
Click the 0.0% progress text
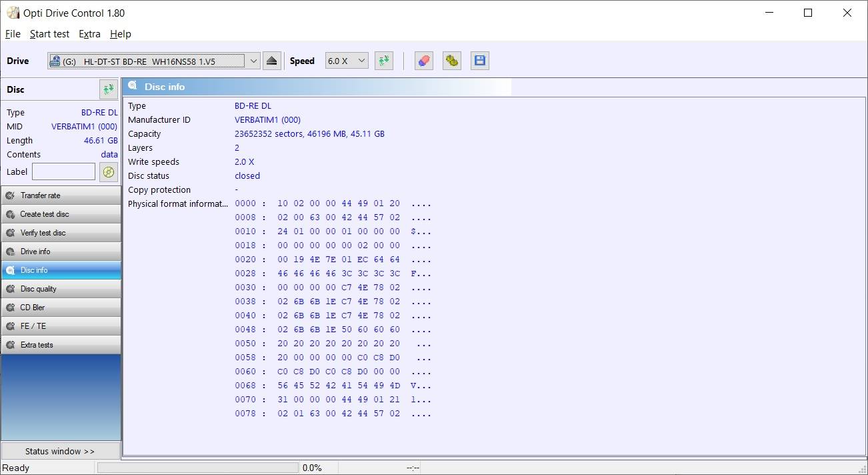312,468
